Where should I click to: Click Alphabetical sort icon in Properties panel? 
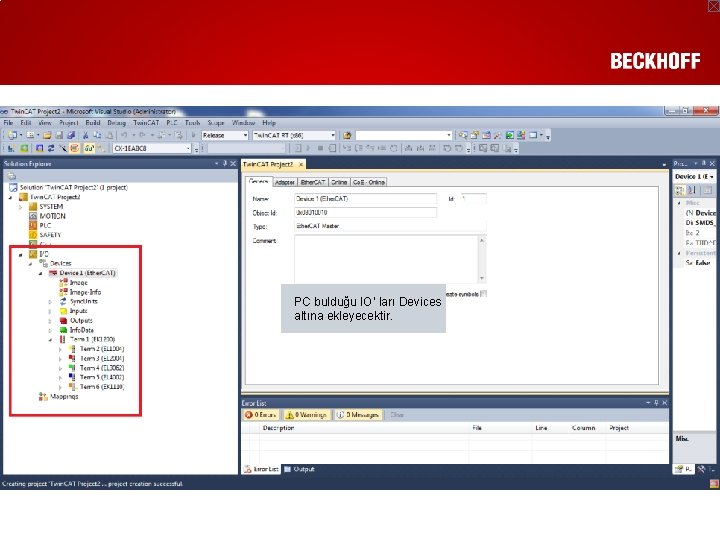tap(692, 190)
